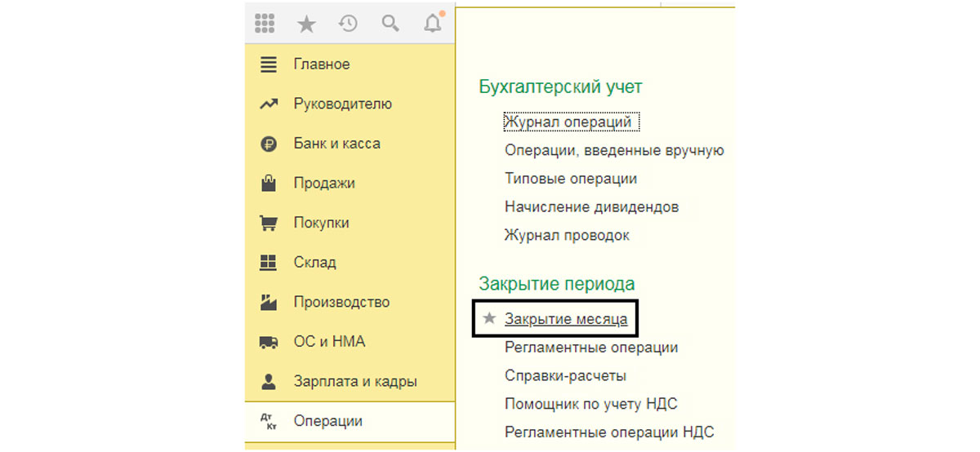Click the person icon for Зарплата и кадры
The height and width of the screenshot is (452, 980).
point(268,381)
